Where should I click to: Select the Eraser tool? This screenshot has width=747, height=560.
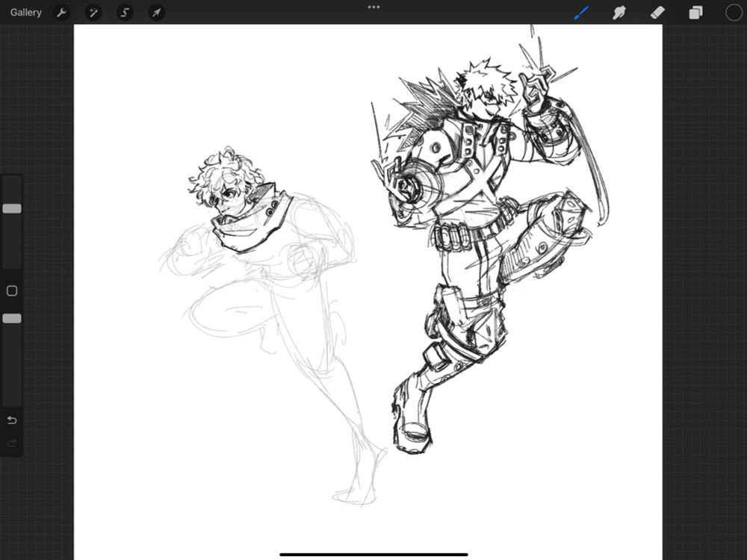(x=657, y=13)
